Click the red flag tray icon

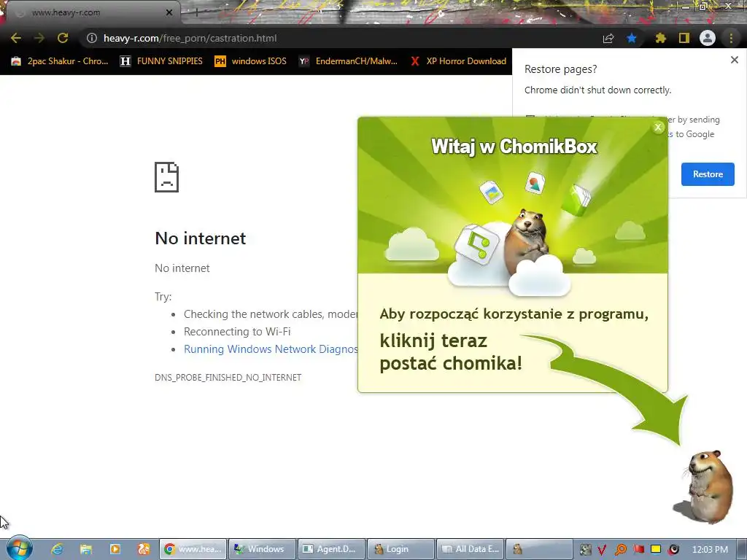tap(638, 550)
